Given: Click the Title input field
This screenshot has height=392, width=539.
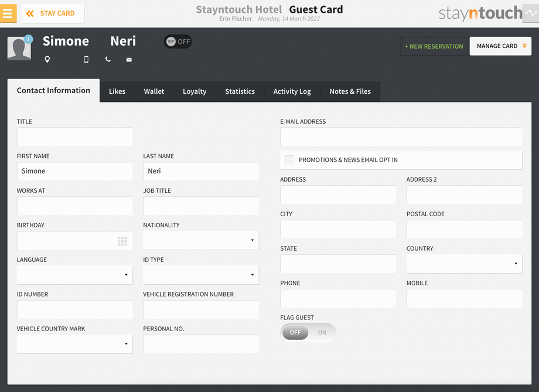Looking at the screenshot, I should pos(74,137).
